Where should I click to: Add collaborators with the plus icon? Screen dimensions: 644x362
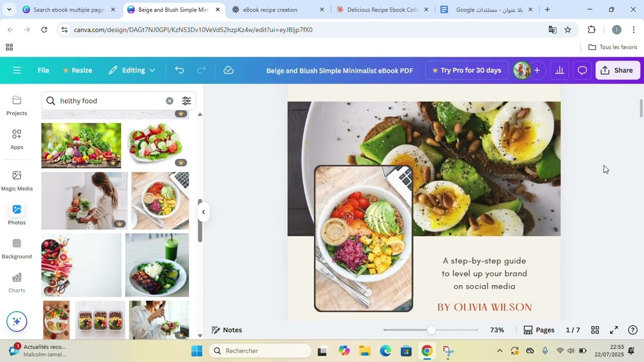537,70
